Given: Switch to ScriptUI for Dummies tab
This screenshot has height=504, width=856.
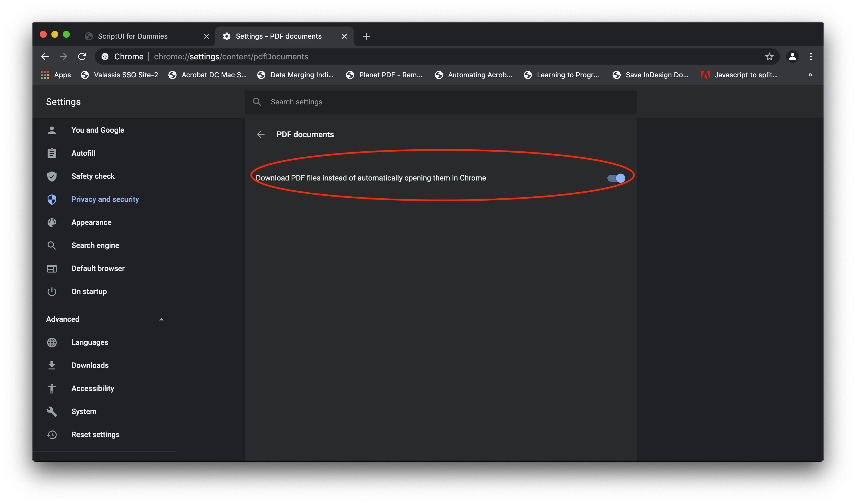Looking at the screenshot, I should point(132,36).
